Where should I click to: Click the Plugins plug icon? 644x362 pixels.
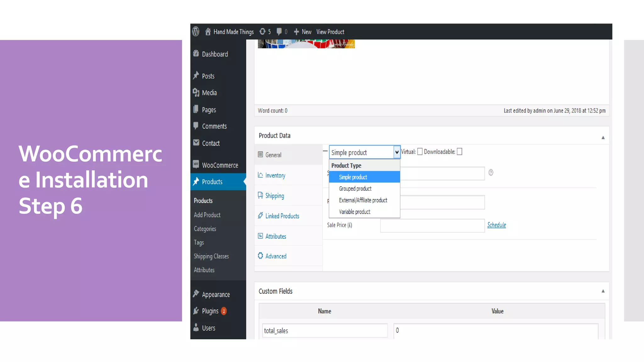[196, 311]
